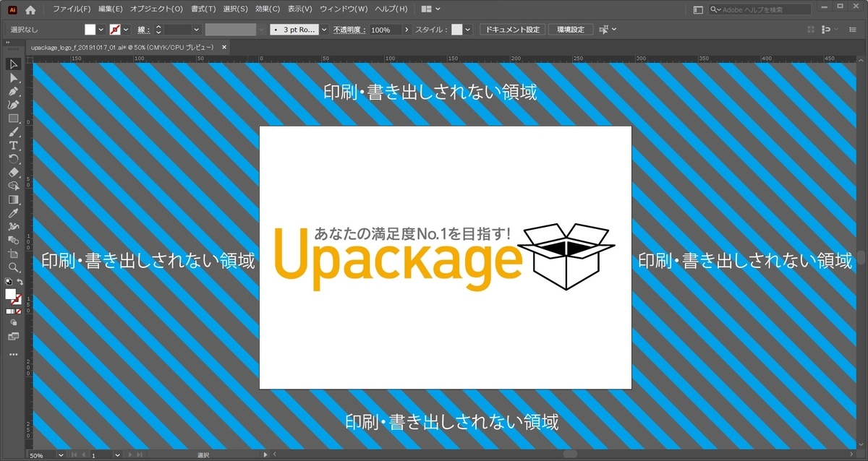Click the fill color swatch in control bar
This screenshot has height=461, width=868.
[90, 30]
